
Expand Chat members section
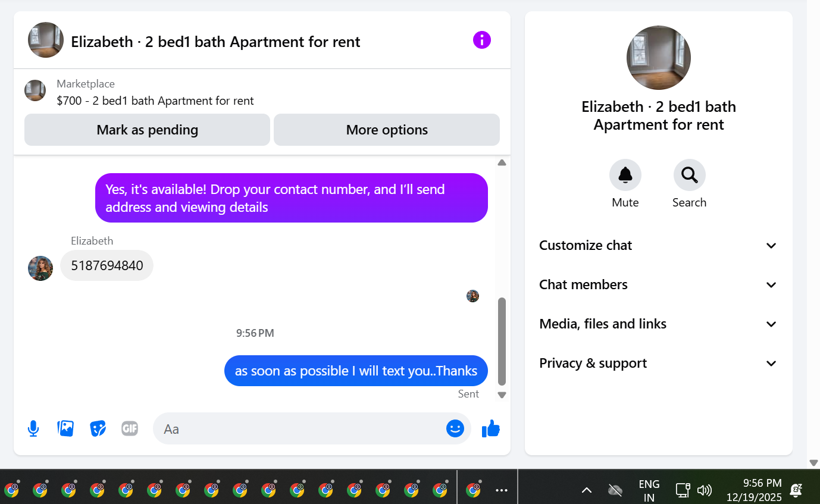point(659,285)
